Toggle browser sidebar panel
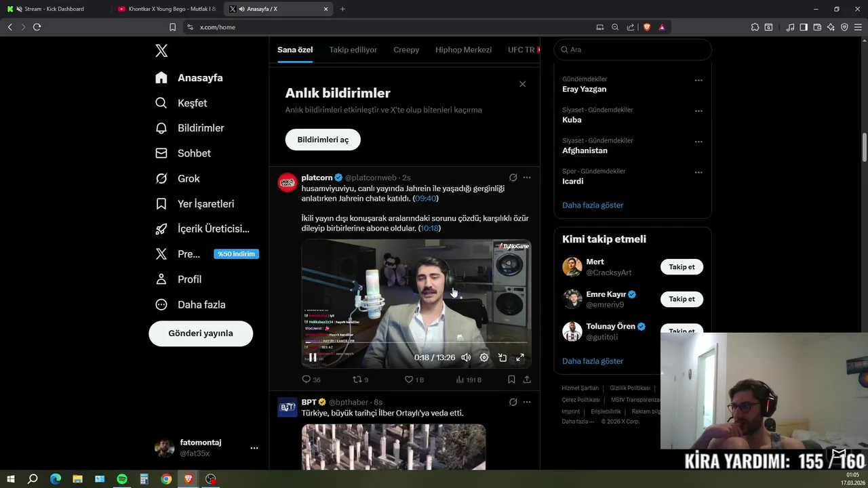The image size is (868, 488). (x=804, y=27)
